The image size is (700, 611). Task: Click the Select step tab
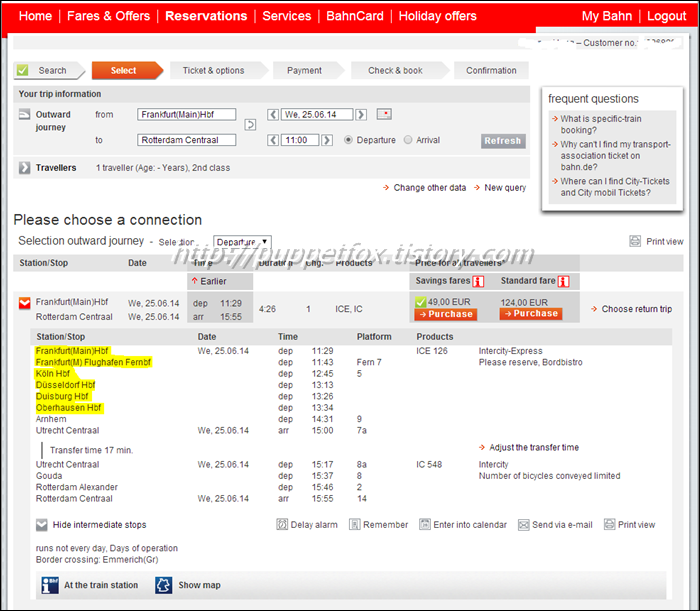pyautogui.click(x=127, y=70)
